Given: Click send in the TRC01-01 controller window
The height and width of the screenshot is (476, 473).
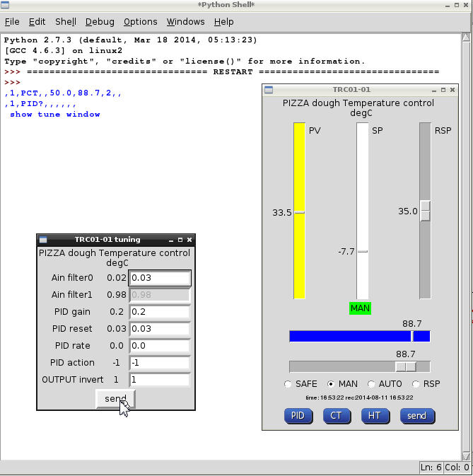Looking at the screenshot, I should (416, 415).
